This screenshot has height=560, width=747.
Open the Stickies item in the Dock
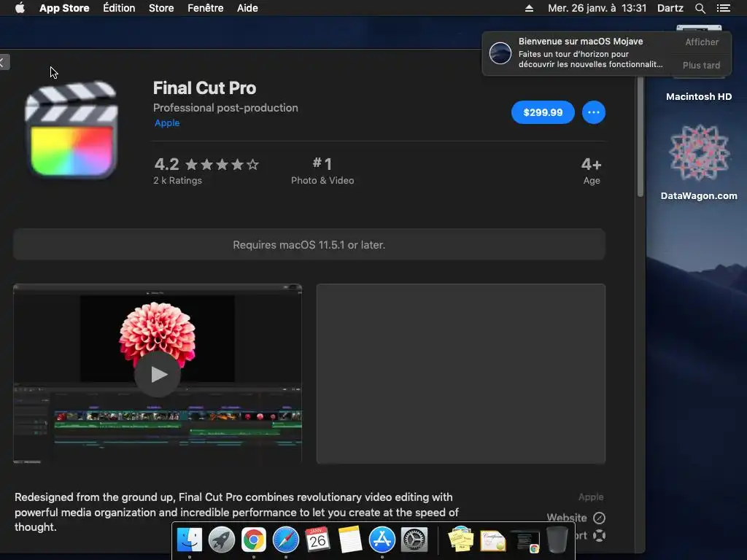coord(461,540)
